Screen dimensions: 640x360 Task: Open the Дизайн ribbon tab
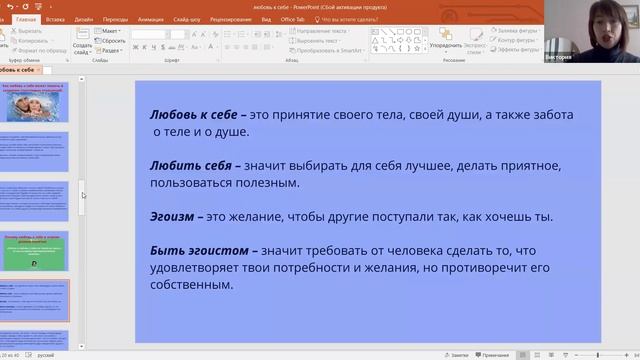84,19
